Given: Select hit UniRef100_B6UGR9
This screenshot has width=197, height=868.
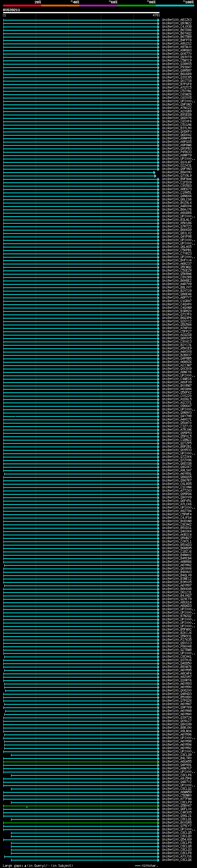Looking at the screenshot, I should click(x=176, y=74).
